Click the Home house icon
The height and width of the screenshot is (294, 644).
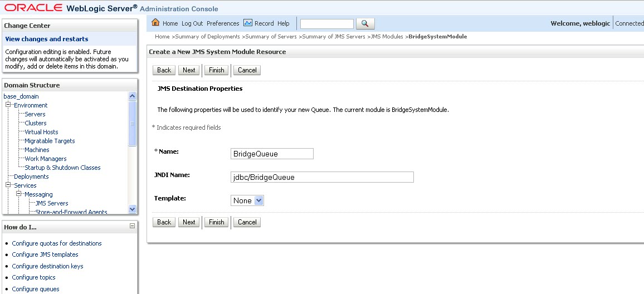[x=155, y=23]
